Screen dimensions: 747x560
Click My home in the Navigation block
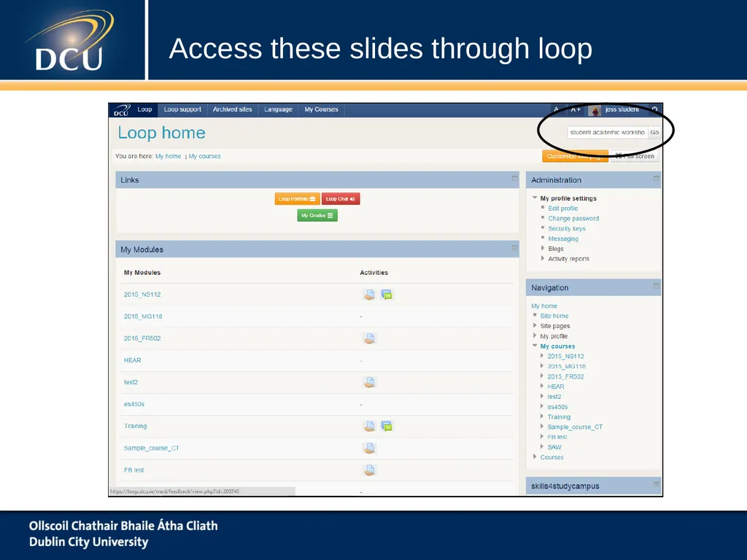[544, 306]
